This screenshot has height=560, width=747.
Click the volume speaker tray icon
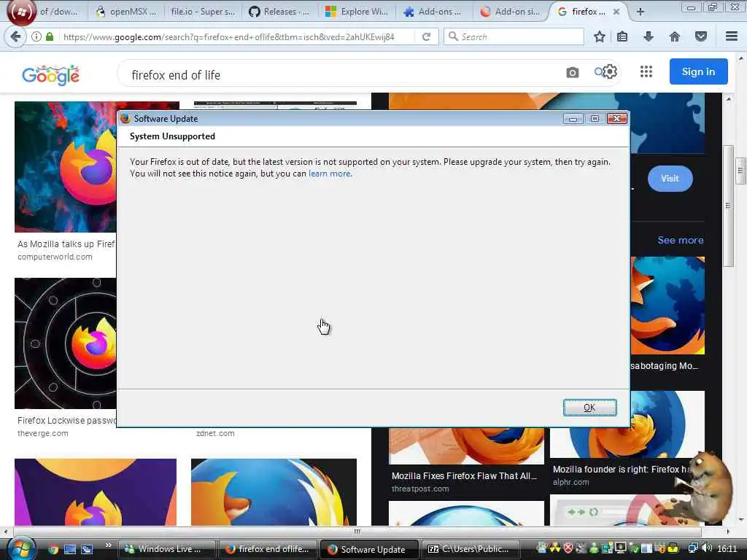[x=707, y=548]
